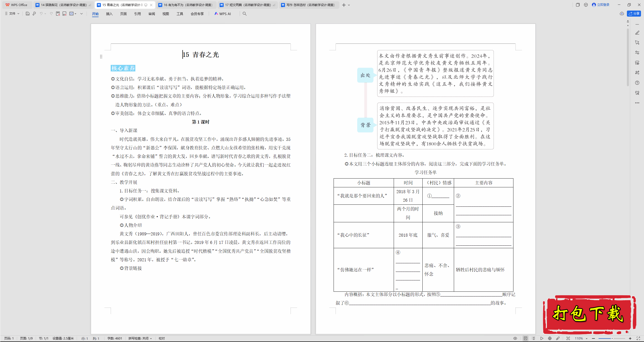Viewport: 644px width, 342px height.
Task: Open the 文件 file menu
Action: pyautogui.click(x=12, y=14)
